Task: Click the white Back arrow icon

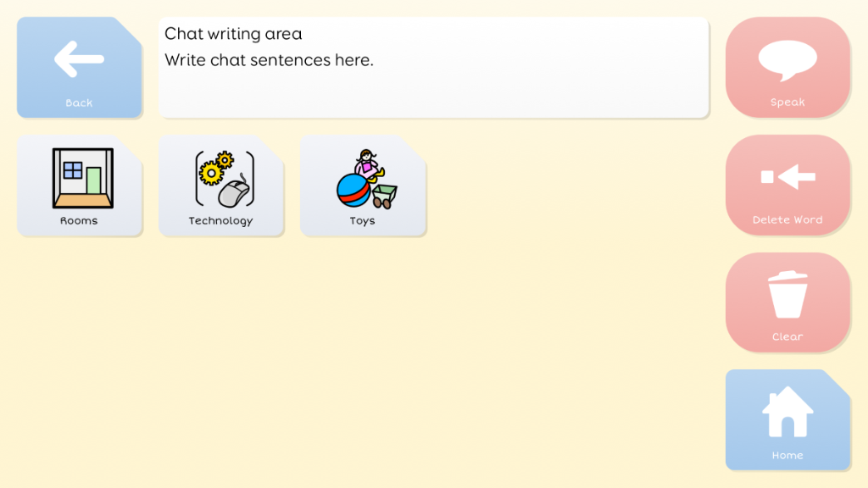Action: click(x=79, y=59)
